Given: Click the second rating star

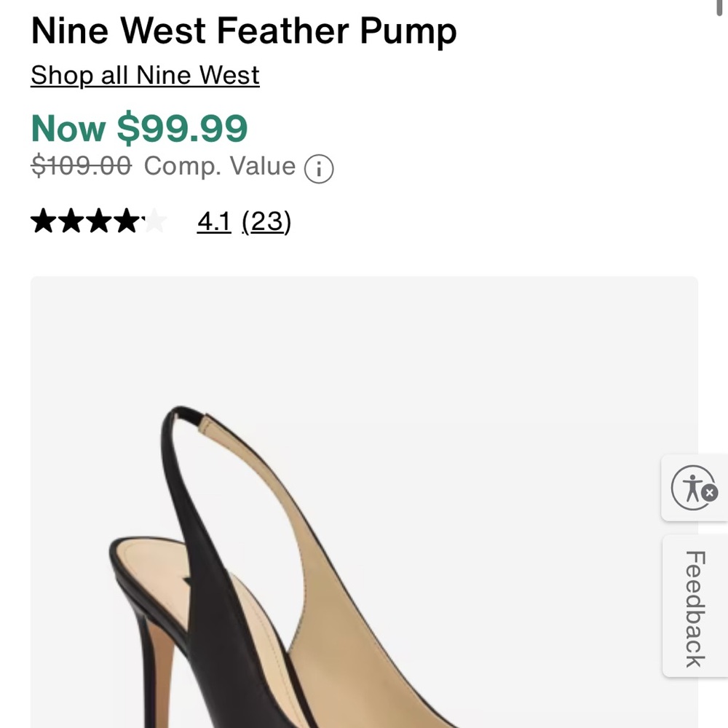Looking at the screenshot, I should point(70,222).
